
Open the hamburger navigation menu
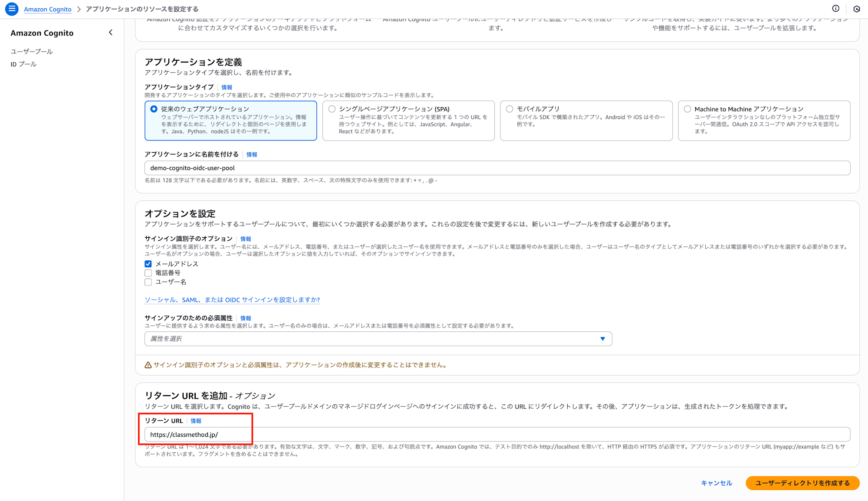pyautogui.click(x=12, y=9)
